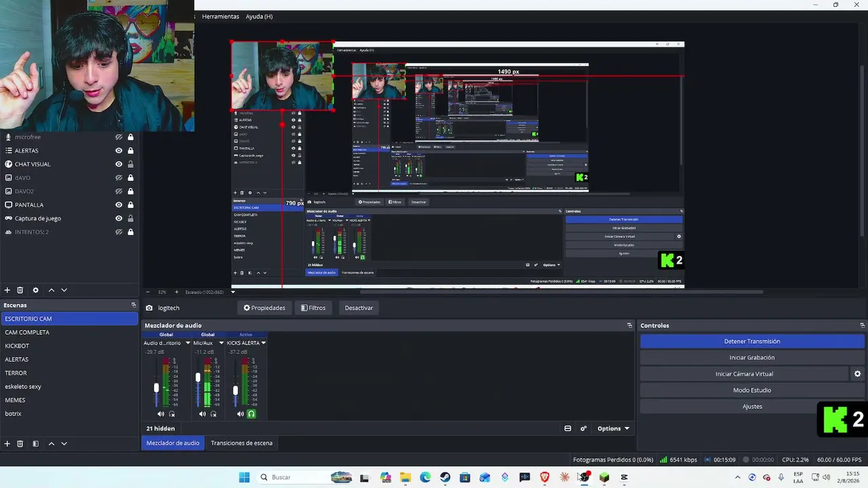
Task: Show the DAVO2 source
Action: tap(119, 191)
